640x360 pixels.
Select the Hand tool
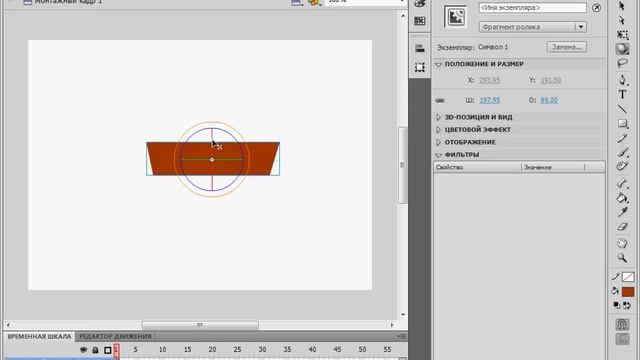622,243
